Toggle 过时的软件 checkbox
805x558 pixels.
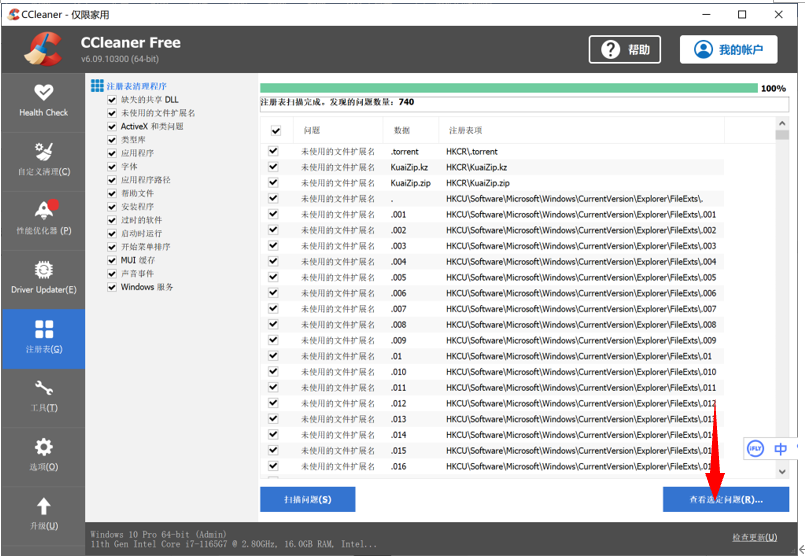(x=112, y=220)
